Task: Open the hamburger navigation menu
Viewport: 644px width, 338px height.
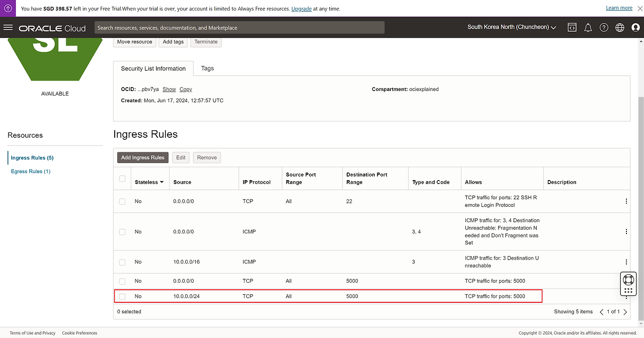Action: (x=8, y=28)
